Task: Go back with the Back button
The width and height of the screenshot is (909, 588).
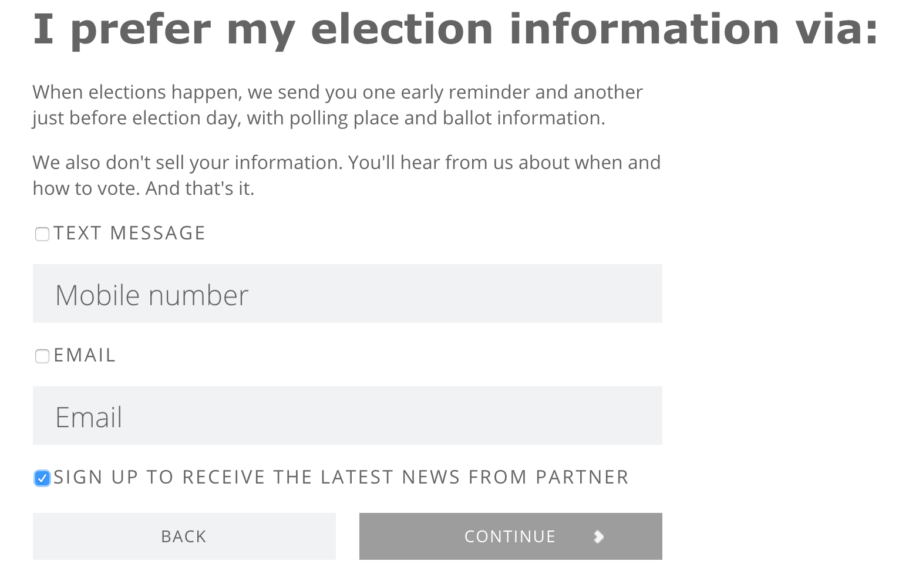Action: pyautogui.click(x=184, y=536)
